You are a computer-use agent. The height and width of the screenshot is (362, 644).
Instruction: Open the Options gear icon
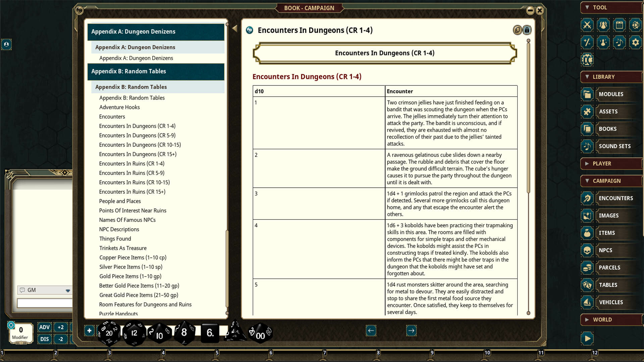(635, 43)
